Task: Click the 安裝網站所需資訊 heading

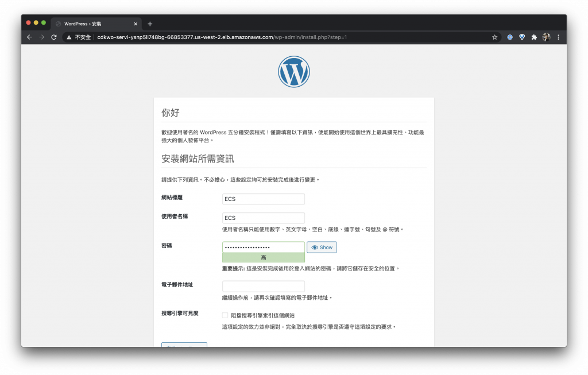Action: pyautogui.click(x=198, y=158)
